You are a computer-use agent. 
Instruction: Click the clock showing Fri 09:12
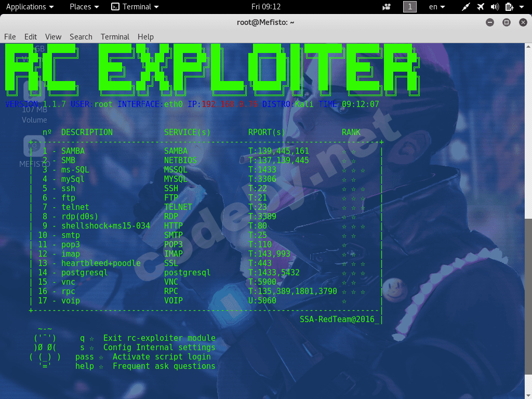266,7
